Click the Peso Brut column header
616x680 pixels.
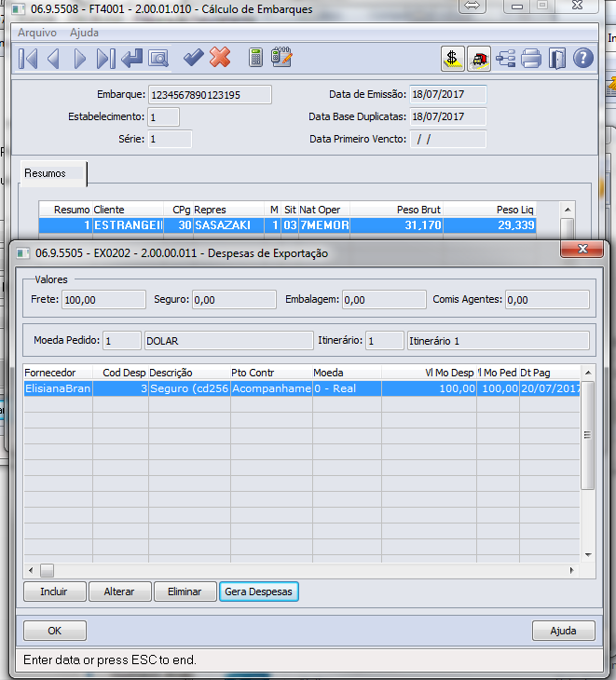[396, 210]
